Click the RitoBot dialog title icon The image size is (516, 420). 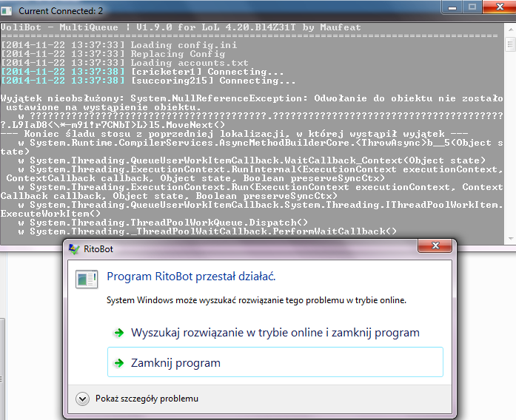point(74,249)
